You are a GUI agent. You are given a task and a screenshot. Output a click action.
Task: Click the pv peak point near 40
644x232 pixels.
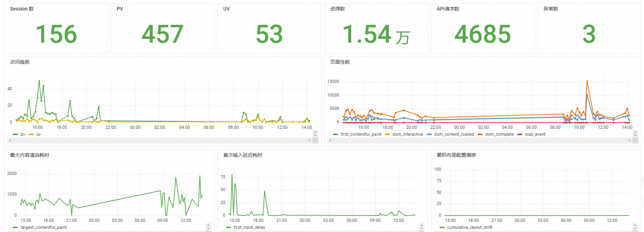(x=39, y=81)
